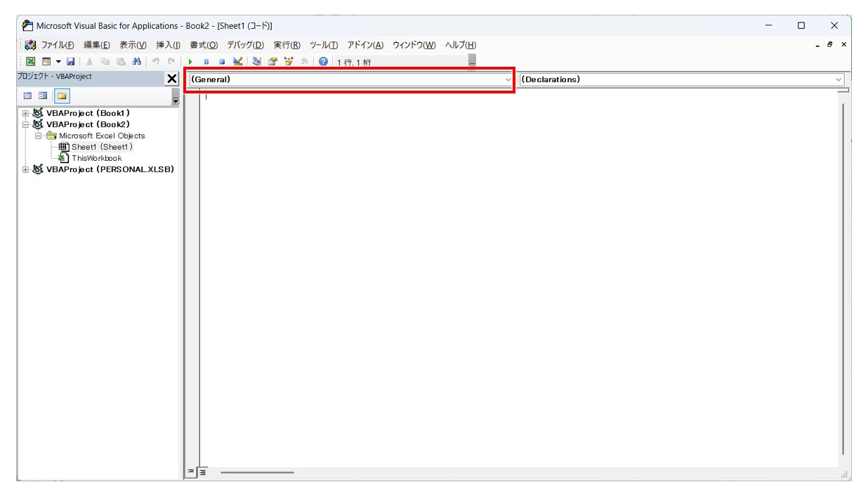This screenshot has width=868, height=496.
Task: Click the Cut (scissors) toolbar icon
Action: coord(89,62)
